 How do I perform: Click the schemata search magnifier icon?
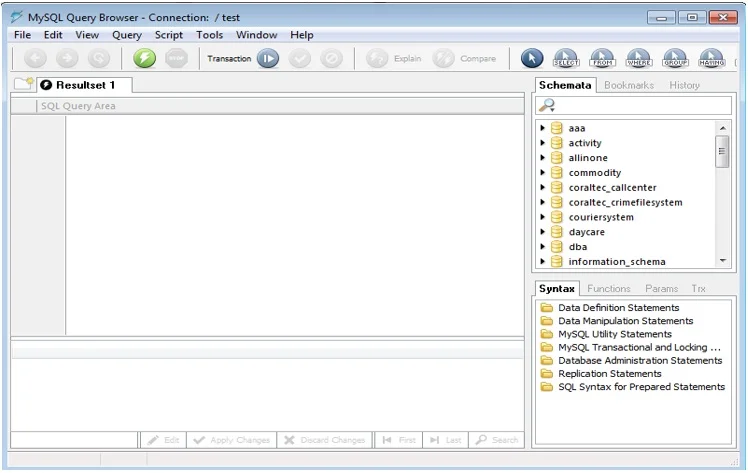coord(547,105)
